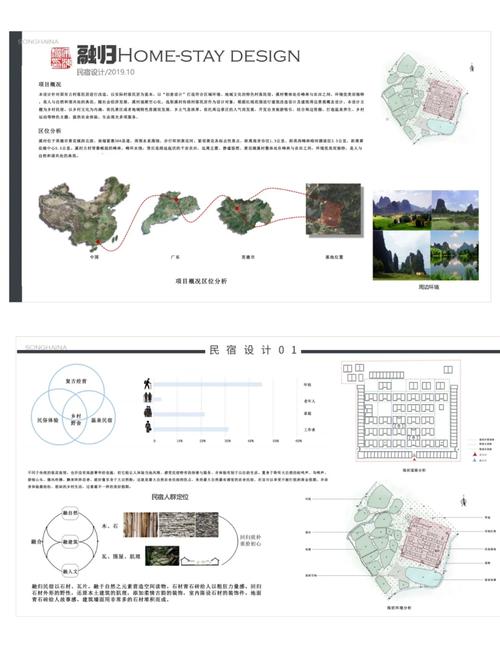Viewport: 500px width, 653px height.
Task: Click the site plan on top board
Action: (424, 98)
